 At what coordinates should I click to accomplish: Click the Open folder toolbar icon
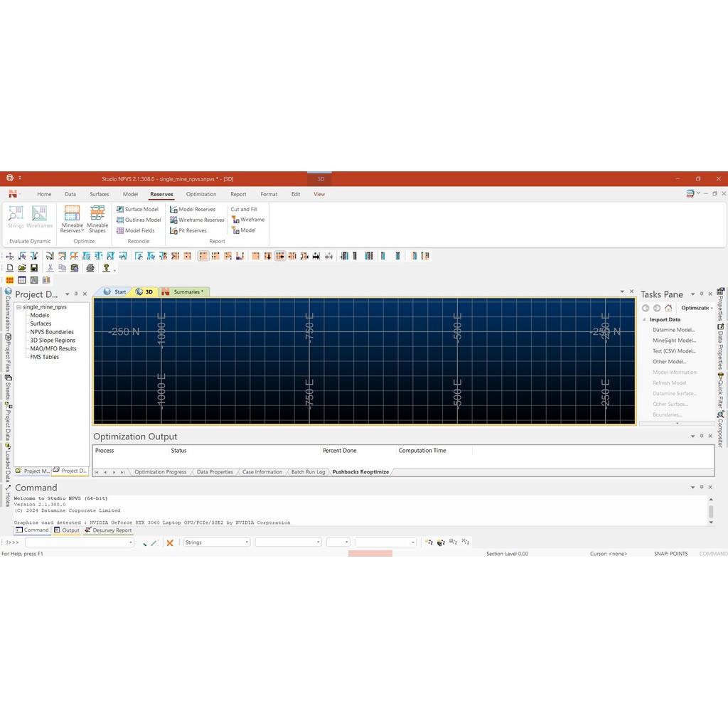(x=22, y=268)
